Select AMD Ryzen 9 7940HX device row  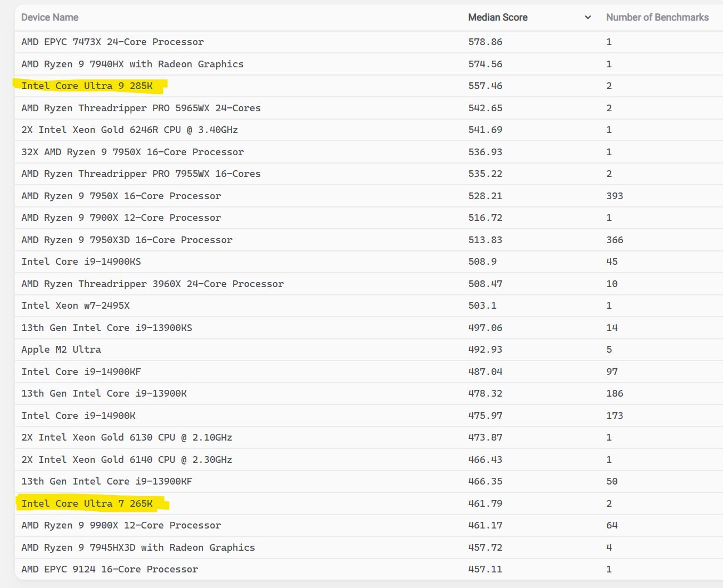[x=132, y=64]
